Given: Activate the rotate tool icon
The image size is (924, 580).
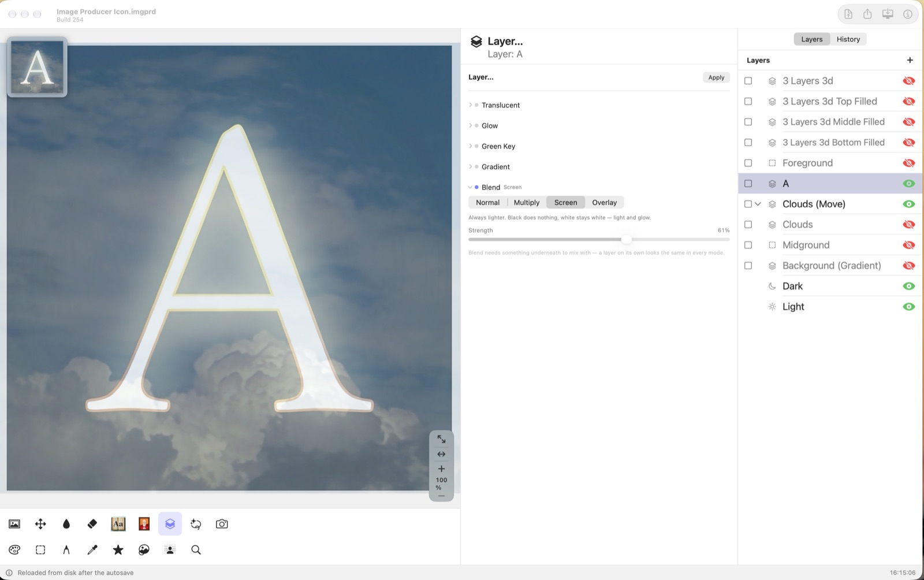Looking at the screenshot, I should click(196, 524).
